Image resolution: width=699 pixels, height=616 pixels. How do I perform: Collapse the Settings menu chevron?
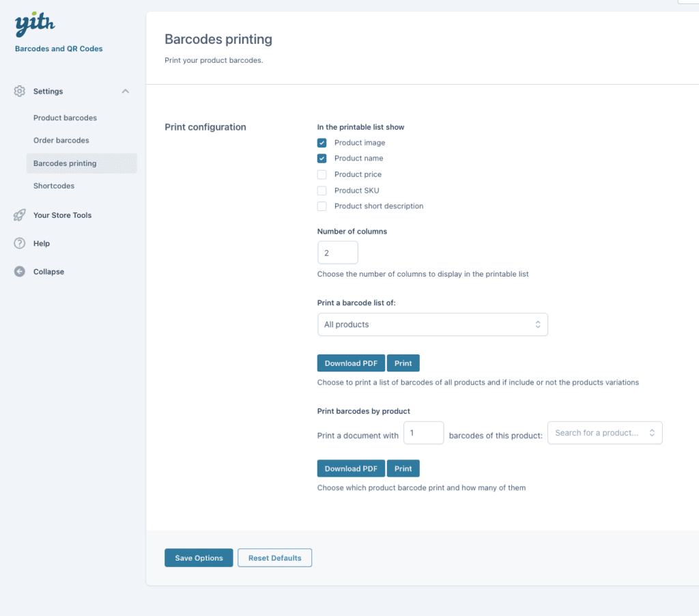tap(126, 91)
